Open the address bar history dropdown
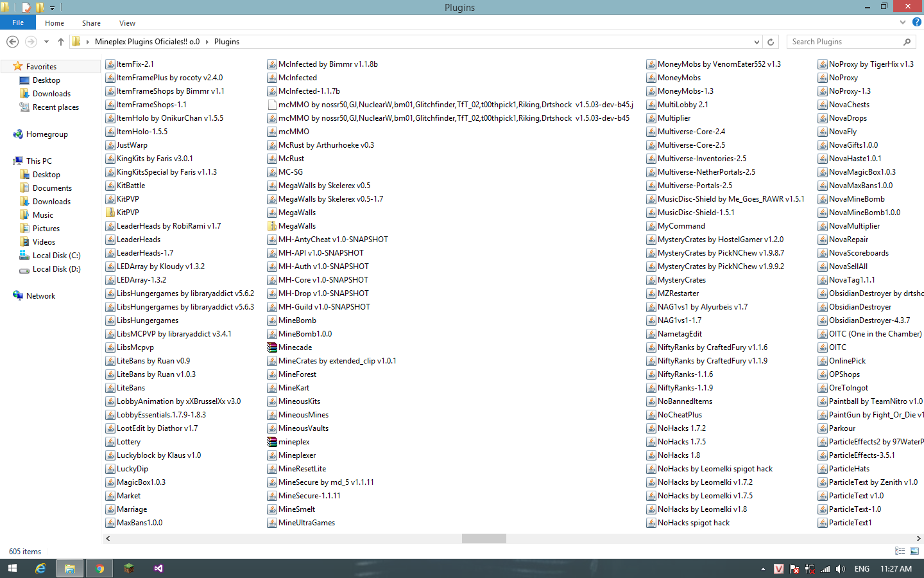 tap(757, 42)
